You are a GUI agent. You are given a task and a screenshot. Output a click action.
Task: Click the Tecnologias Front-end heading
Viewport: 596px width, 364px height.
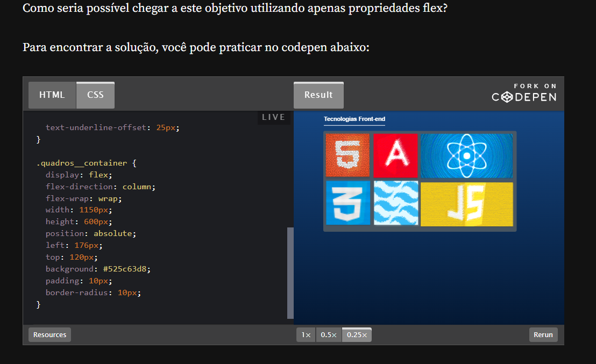pyautogui.click(x=354, y=119)
